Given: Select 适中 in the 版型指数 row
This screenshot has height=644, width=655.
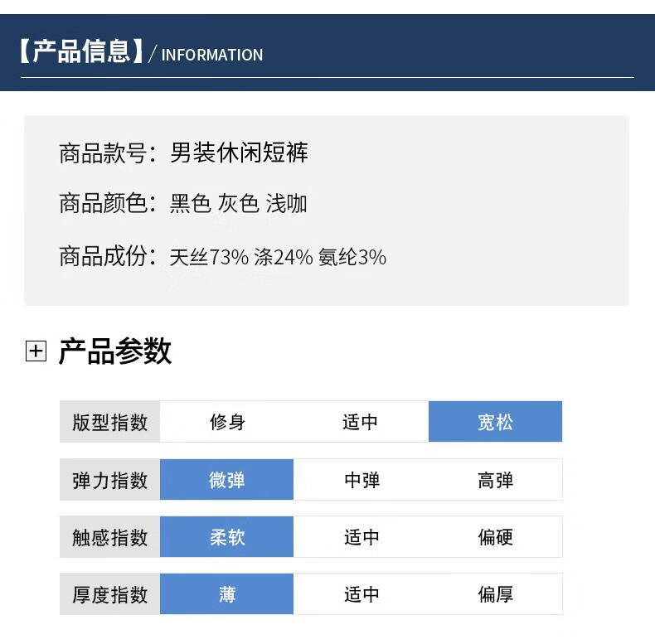Looking at the screenshot, I should click(361, 422).
